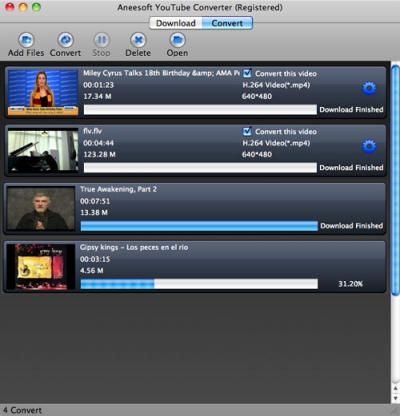Click Gipsy kings - Los peces en el rio title
This screenshot has width=400, height=417.
tap(134, 247)
